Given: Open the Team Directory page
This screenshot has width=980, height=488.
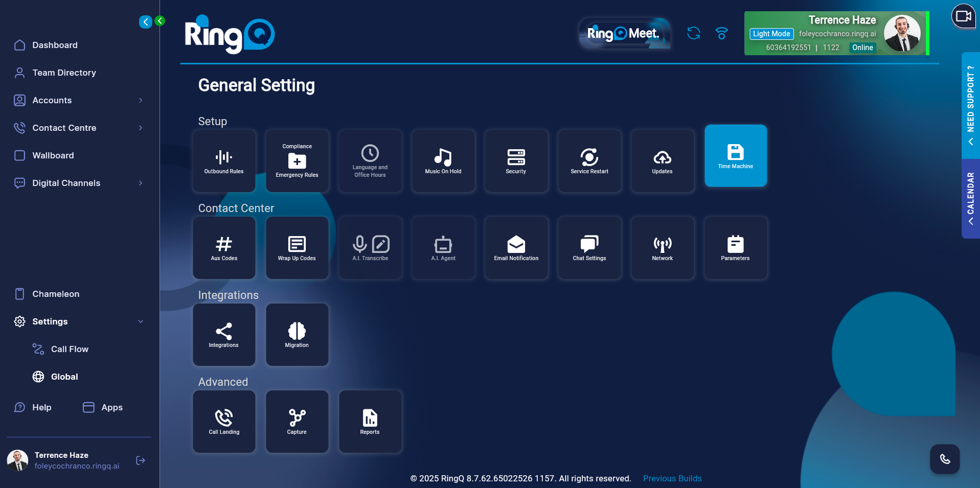Looking at the screenshot, I should [64, 73].
